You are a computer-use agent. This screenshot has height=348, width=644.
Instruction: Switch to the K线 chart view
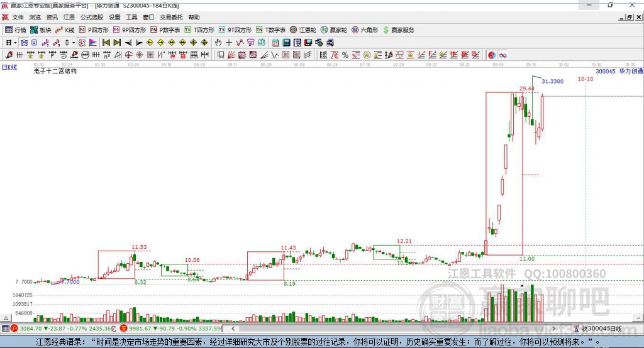[x=65, y=30]
